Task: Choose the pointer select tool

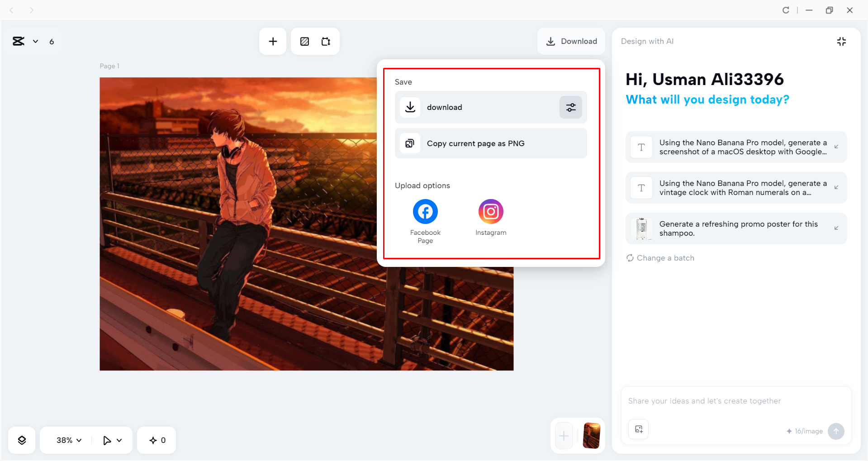Action: (107, 440)
